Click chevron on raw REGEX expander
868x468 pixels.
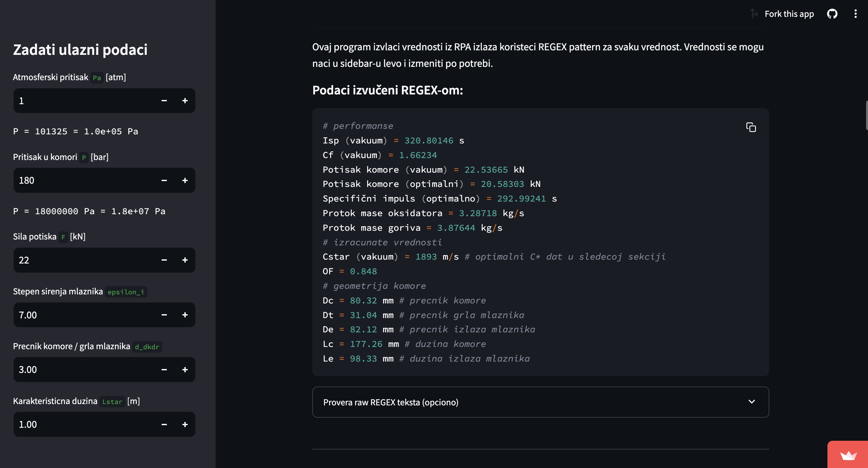pyautogui.click(x=751, y=401)
